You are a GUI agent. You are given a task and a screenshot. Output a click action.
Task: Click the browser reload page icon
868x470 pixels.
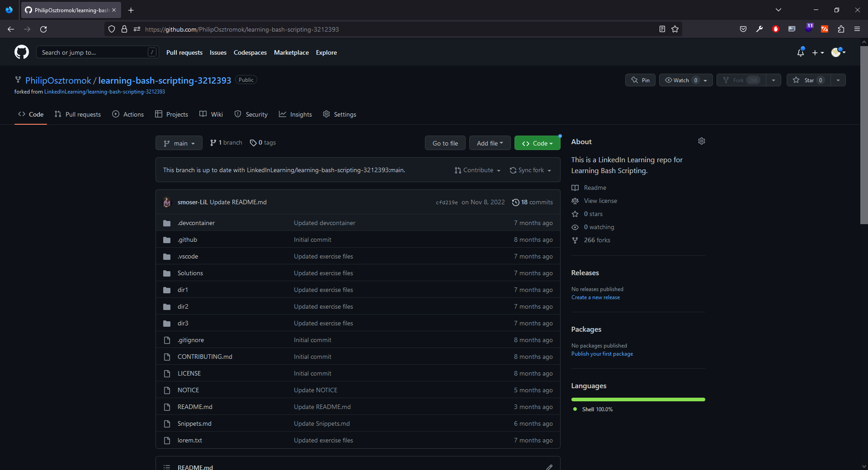43,29
